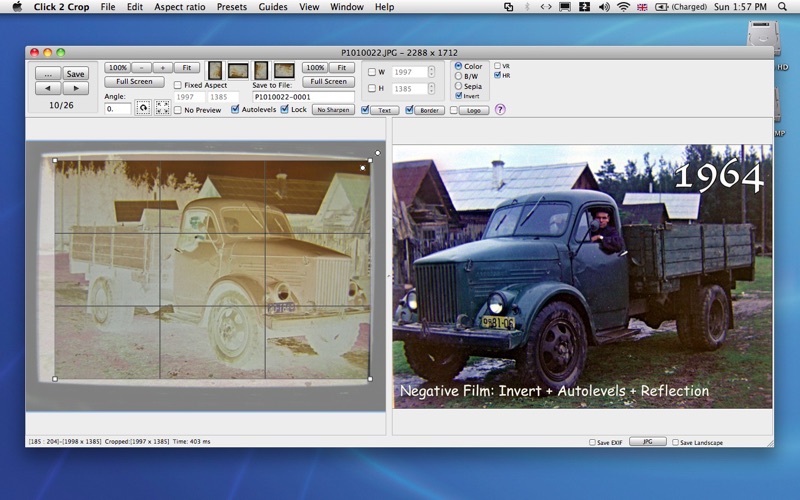Click the left Full Screen button
Image resolution: width=800 pixels, height=500 pixels.
[x=134, y=81]
